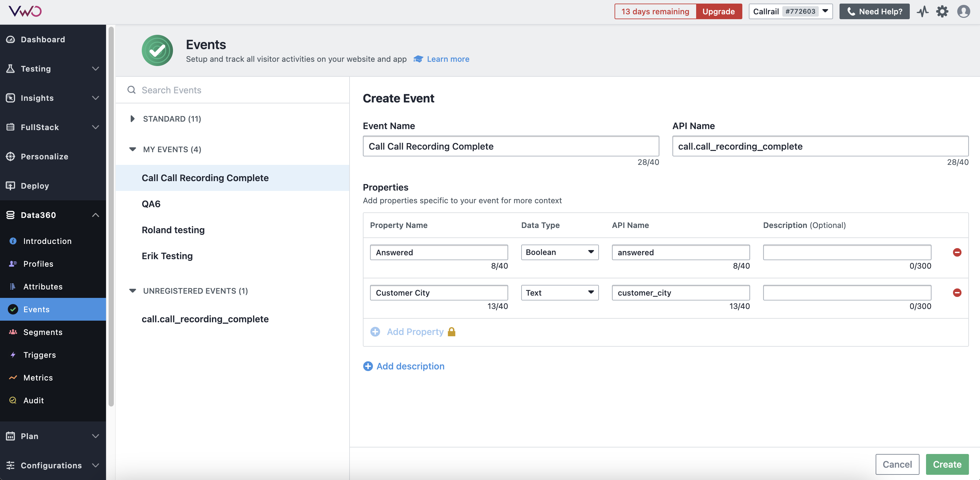This screenshot has width=980, height=480.
Task: Open the Boolean data type dropdown
Action: click(x=559, y=252)
